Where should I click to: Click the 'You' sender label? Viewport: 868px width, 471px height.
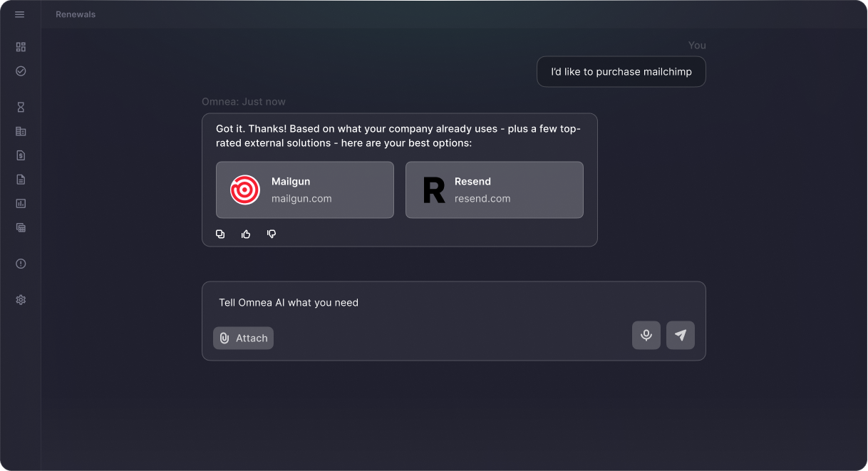coord(697,46)
